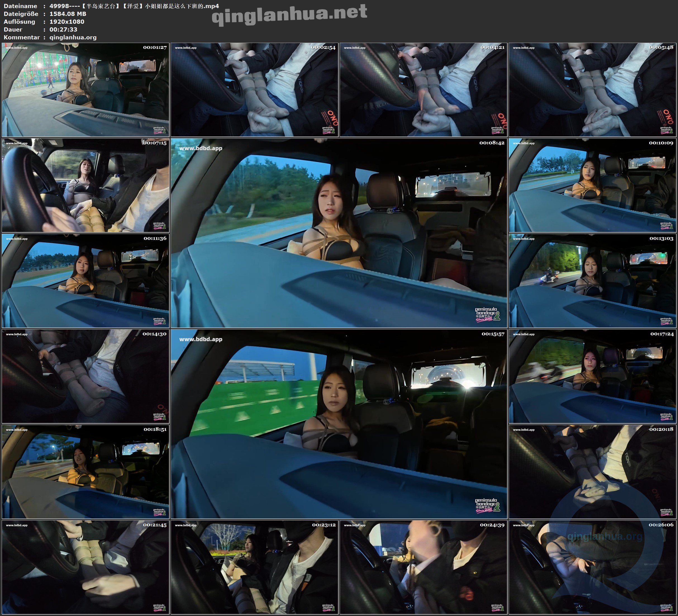This screenshot has height=616, width=678.
Task: Select the thumbnail at 00:20:18
Action: click(592, 471)
